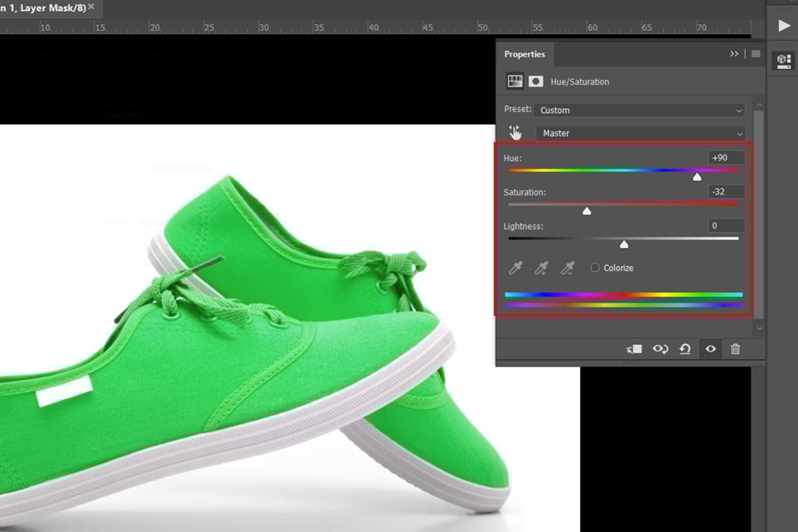Open the Preset dropdown showing Custom

640,110
